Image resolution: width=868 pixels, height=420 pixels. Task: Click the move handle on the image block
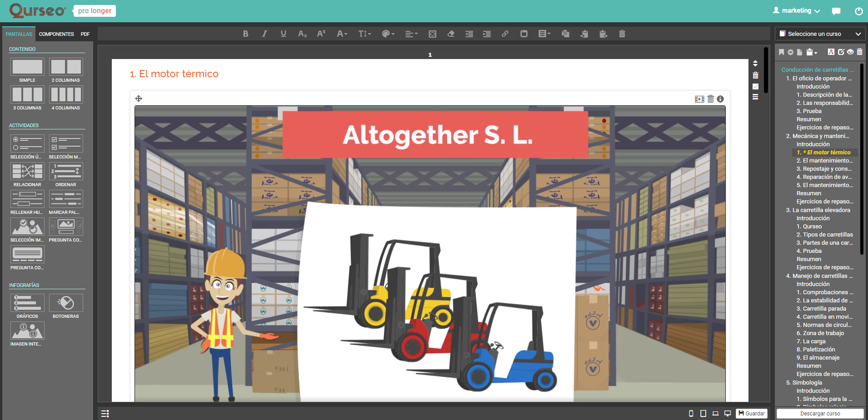click(x=139, y=99)
